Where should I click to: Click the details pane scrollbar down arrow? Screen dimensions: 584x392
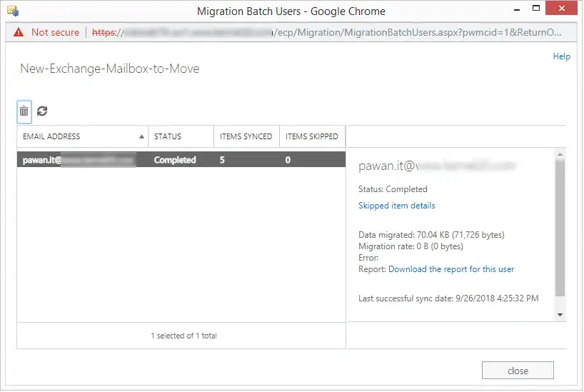(x=560, y=315)
